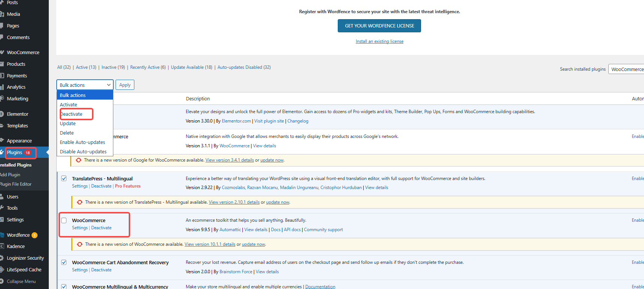Click the refresh icon in WooCommerce update notice

point(80,244)
